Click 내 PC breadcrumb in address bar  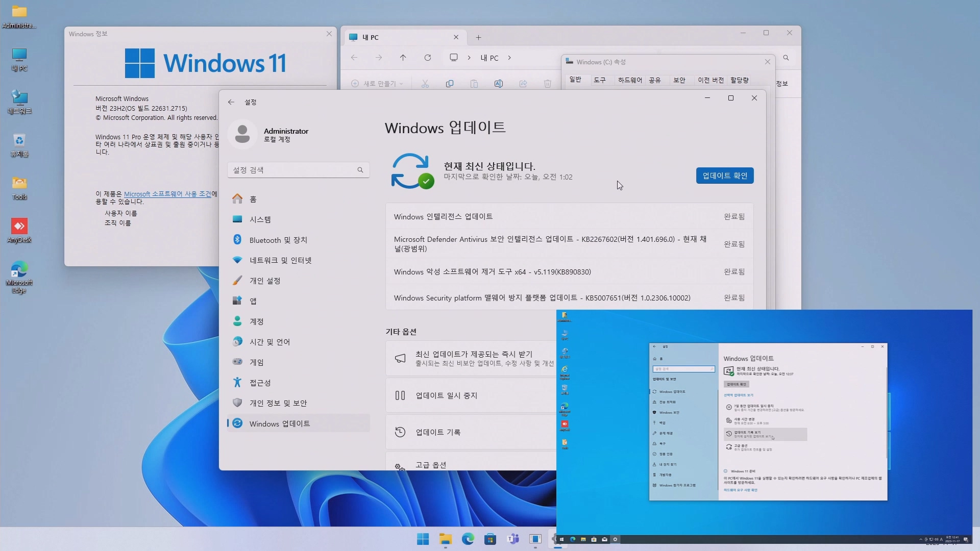tap(489, 58)
